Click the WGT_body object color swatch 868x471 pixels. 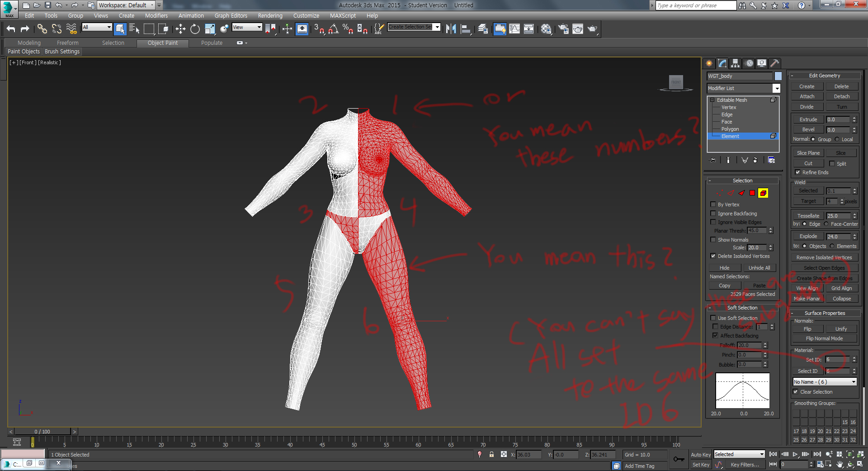778,76
